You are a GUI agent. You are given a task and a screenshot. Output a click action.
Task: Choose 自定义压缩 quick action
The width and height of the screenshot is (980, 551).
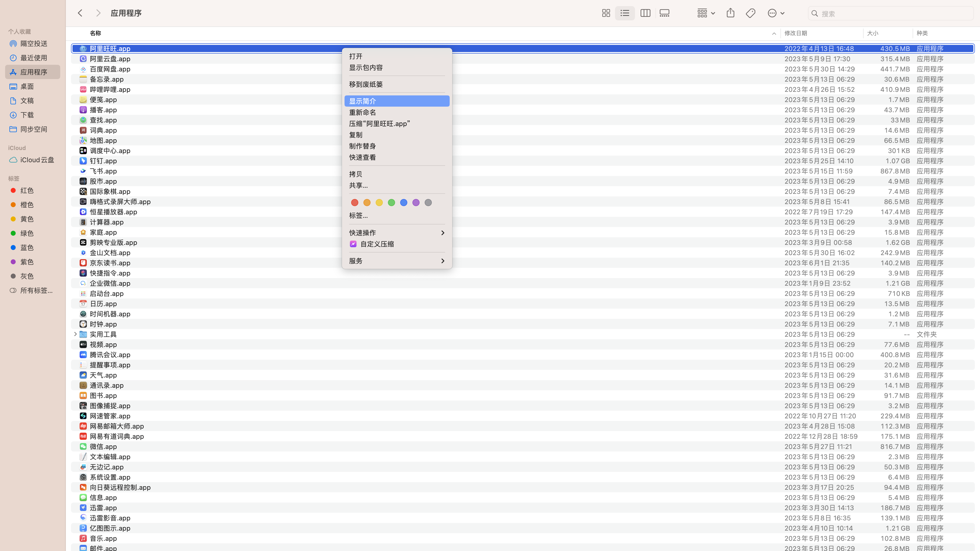(397, 244)
